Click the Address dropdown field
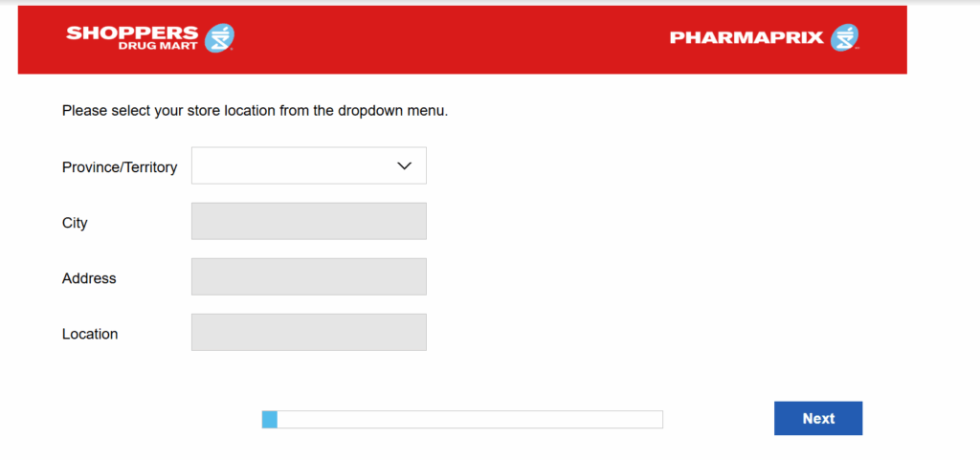Screen dimensions: 980x460 click(x=308, y=276)
